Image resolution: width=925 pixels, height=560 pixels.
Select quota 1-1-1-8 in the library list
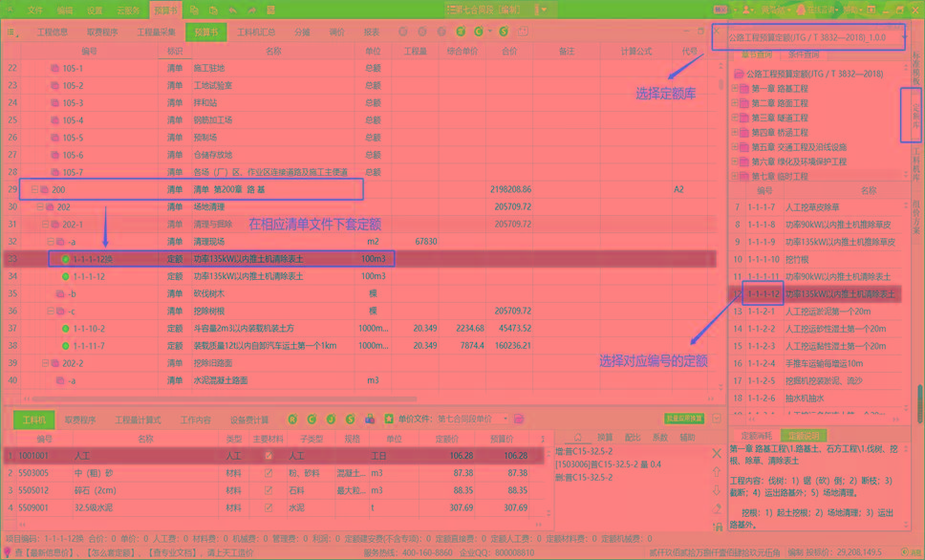[815, 225]
